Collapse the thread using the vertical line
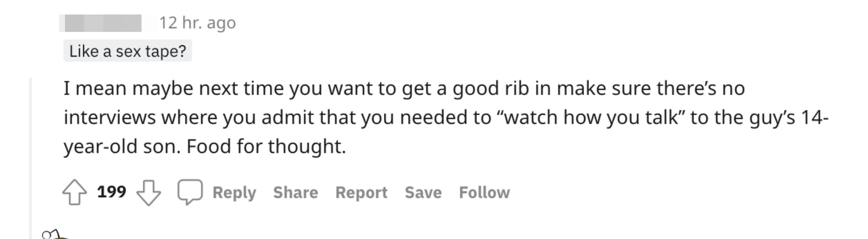868x239 pixels. pyautogui.click(x=31, y=158)
